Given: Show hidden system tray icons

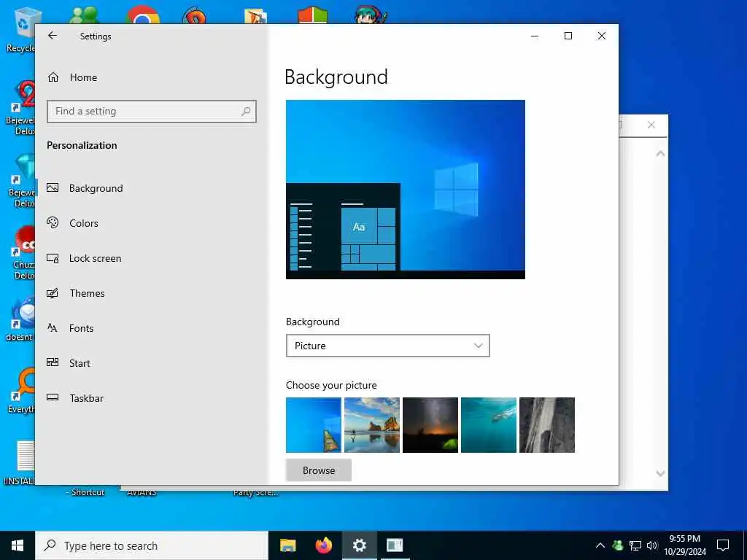Looking at the screenshot, I should pyautogui.click(x=600, y=545).
